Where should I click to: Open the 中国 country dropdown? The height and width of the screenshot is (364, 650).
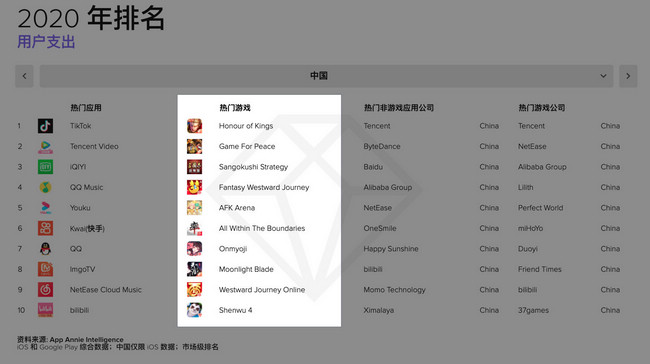pyautogui.click(x=326, y=76)
